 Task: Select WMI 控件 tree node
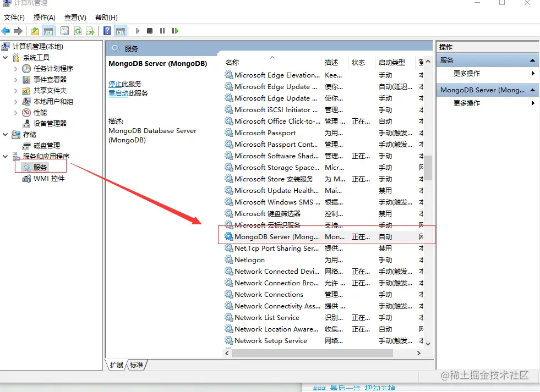tap(48, 179)
